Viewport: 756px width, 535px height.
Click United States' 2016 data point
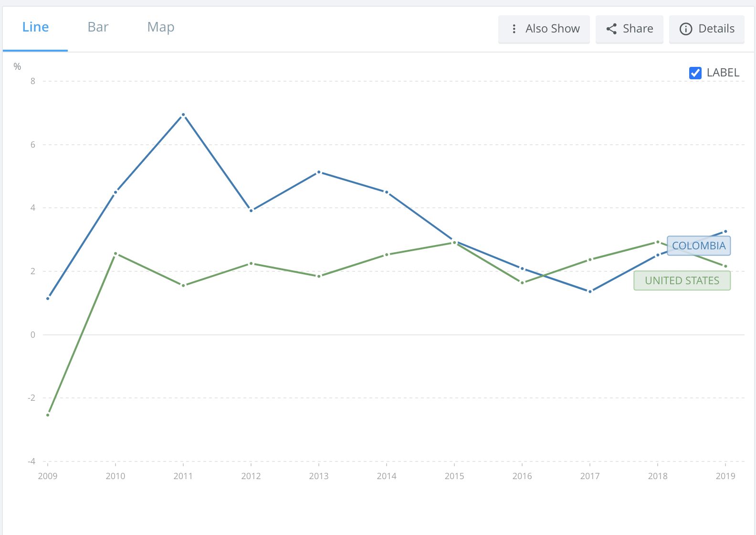pyautogui.click(x=523, y=283)
